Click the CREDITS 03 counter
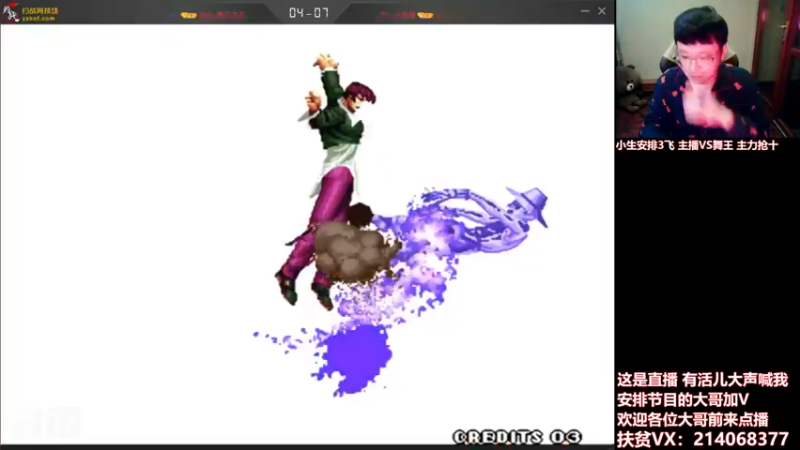 coord(517,437)
